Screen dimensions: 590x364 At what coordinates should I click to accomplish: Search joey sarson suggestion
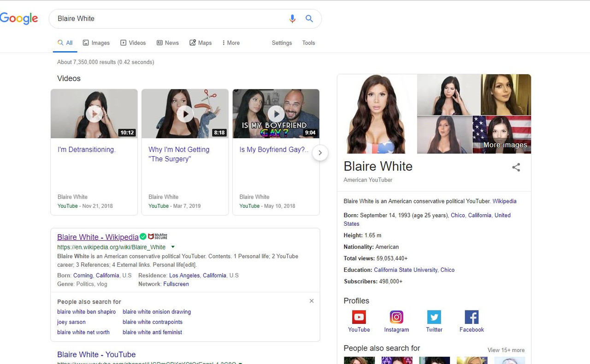(71, 322)
